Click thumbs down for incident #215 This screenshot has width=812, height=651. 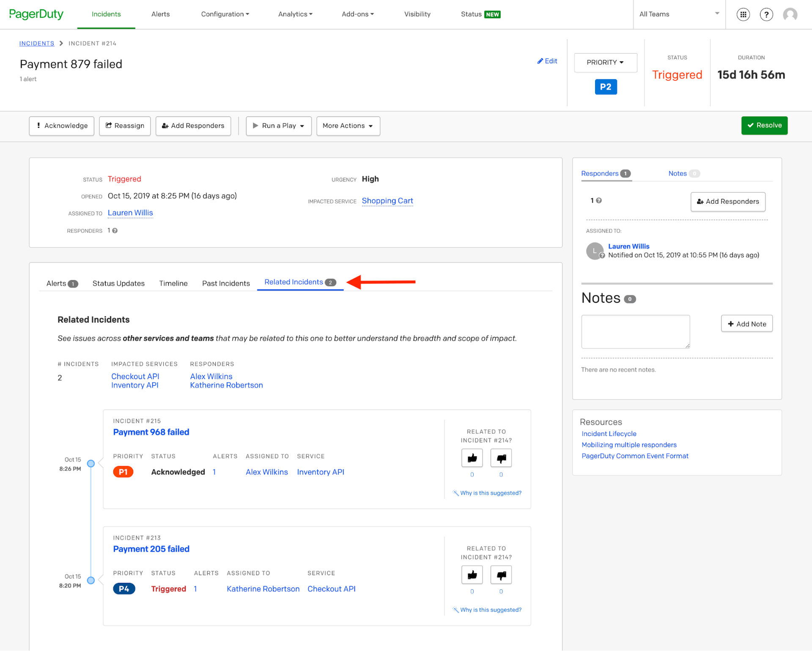tap(501, 458)
